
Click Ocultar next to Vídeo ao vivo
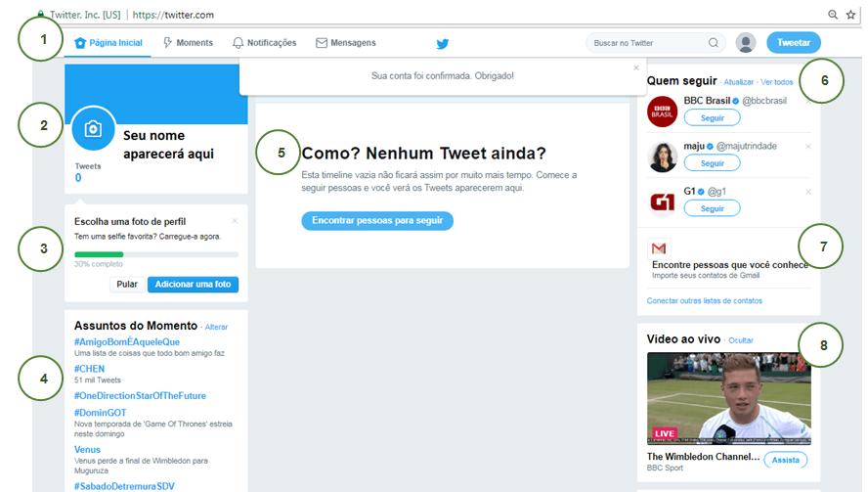741,340
